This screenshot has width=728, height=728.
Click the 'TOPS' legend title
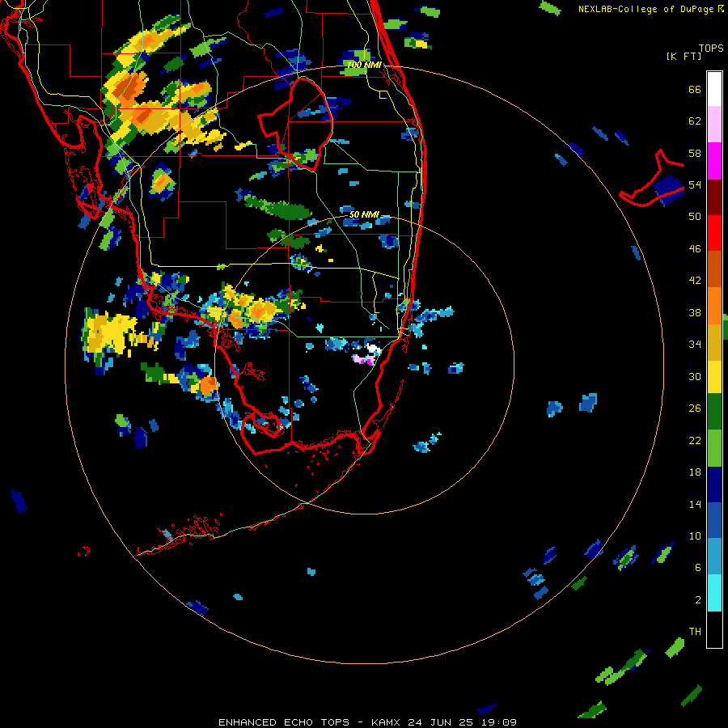tap(711, 48)
